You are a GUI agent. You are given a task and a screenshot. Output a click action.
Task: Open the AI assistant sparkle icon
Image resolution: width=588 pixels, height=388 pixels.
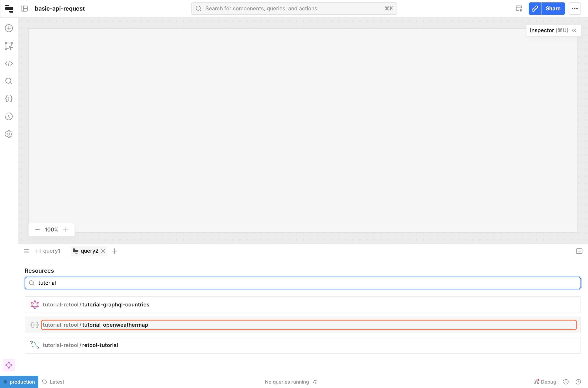(x=9, y=365)
